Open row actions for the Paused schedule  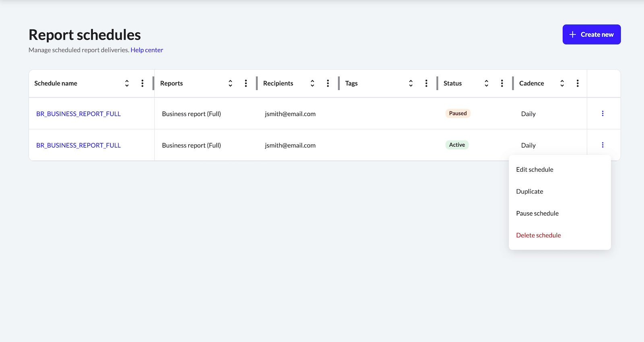click(x=603, y=114)
